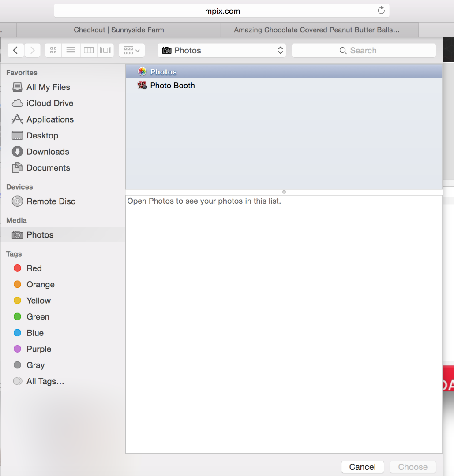Switch to icon view mode
The image size is (454, 476).
53,50
